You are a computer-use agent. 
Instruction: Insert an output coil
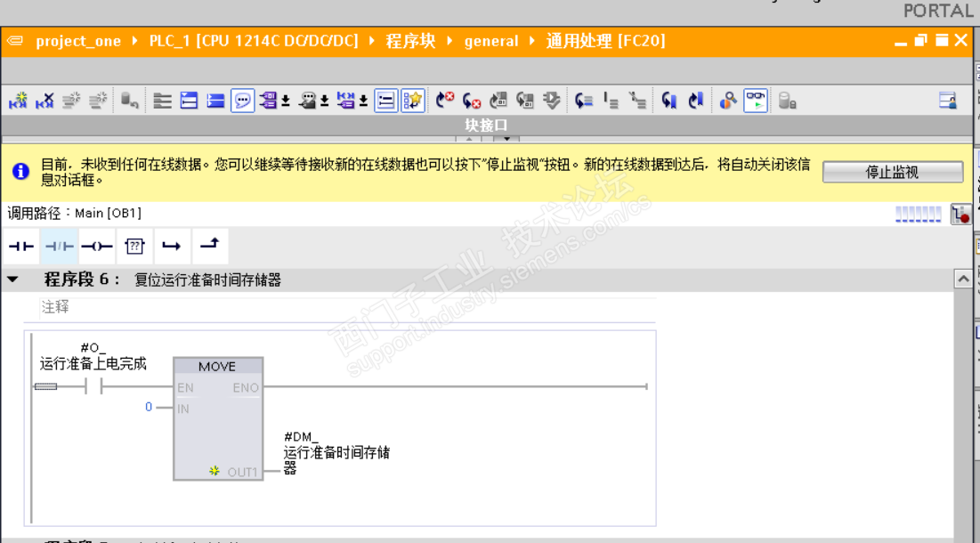tap(97, 247)
